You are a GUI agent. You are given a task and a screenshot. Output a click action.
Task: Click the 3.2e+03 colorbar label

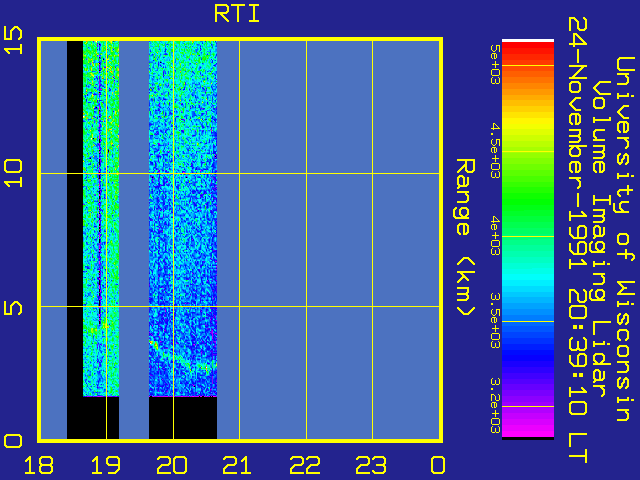pos(495,406)
